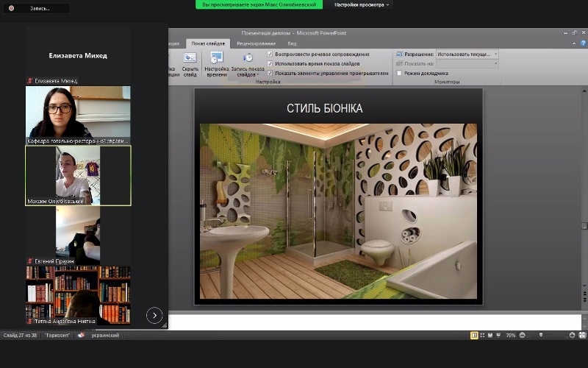The image size is (588, 368).
Task: Toggle Использовать время показа слайдов checkbox
Action: point(270,64)
